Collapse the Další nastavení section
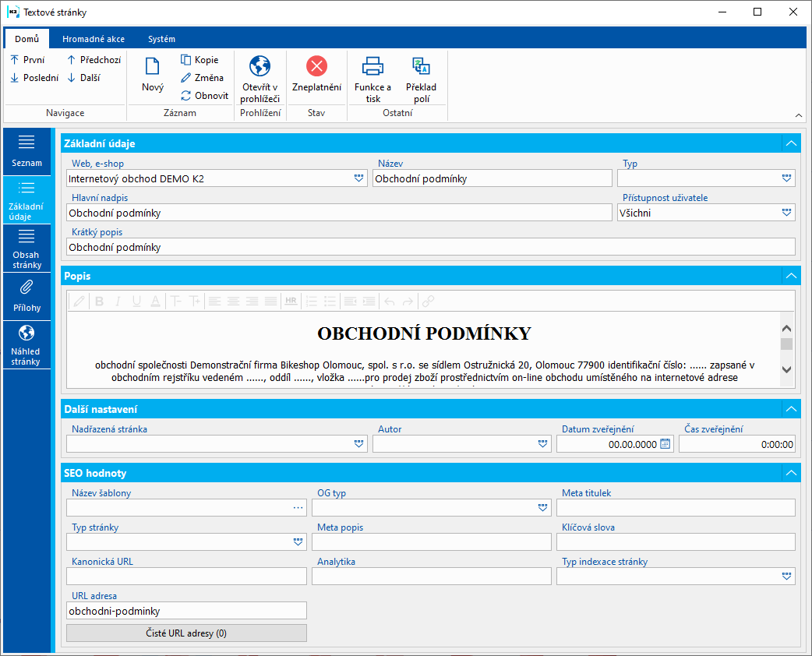This screenshot has height=656, width=812. tap(791, 409)
